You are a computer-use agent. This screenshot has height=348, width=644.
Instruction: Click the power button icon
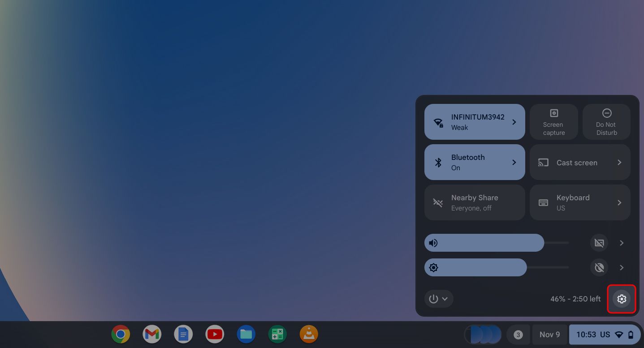[433, 299]
